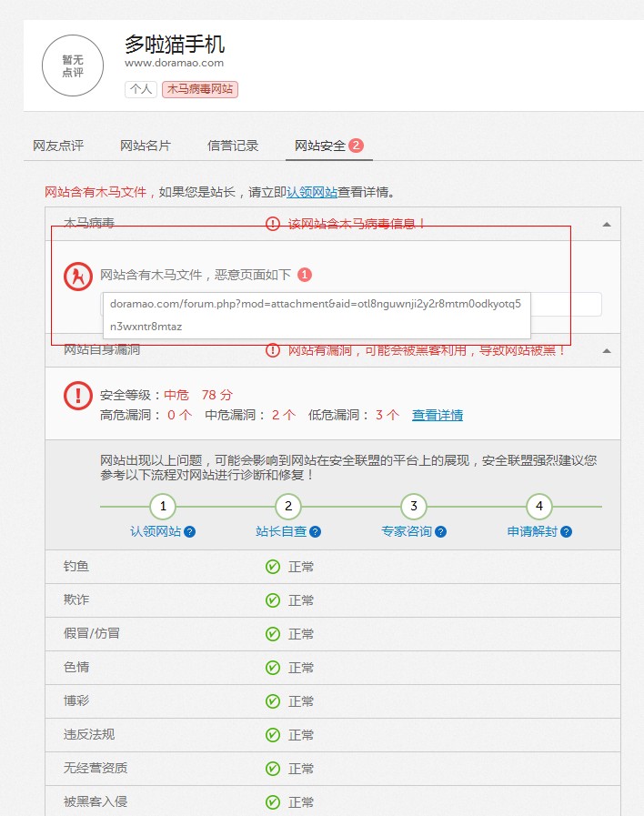This screenshot has height=816, width=644.
Task: Open the 专家咨询 step link
Action: click(x=407, y=531)
